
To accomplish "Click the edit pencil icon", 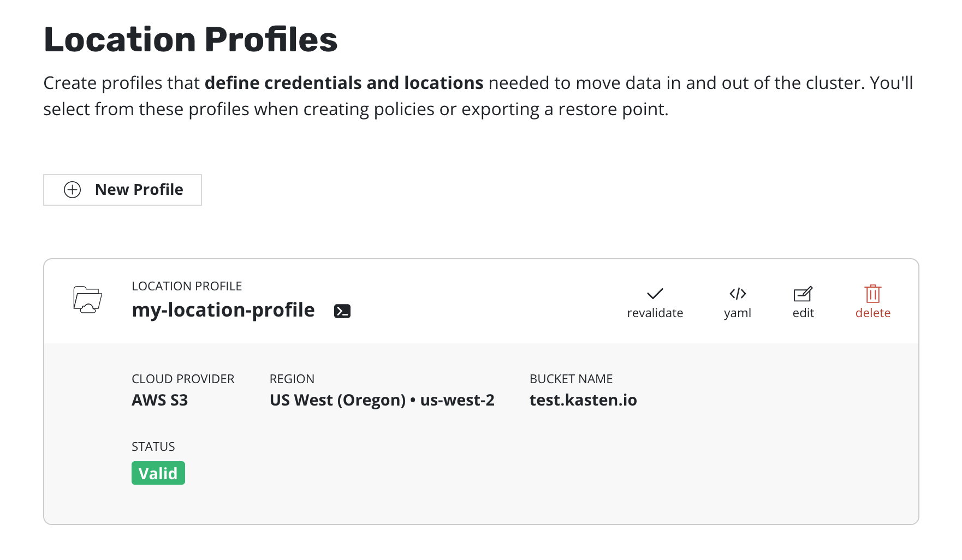I will (x=803, y=294).
